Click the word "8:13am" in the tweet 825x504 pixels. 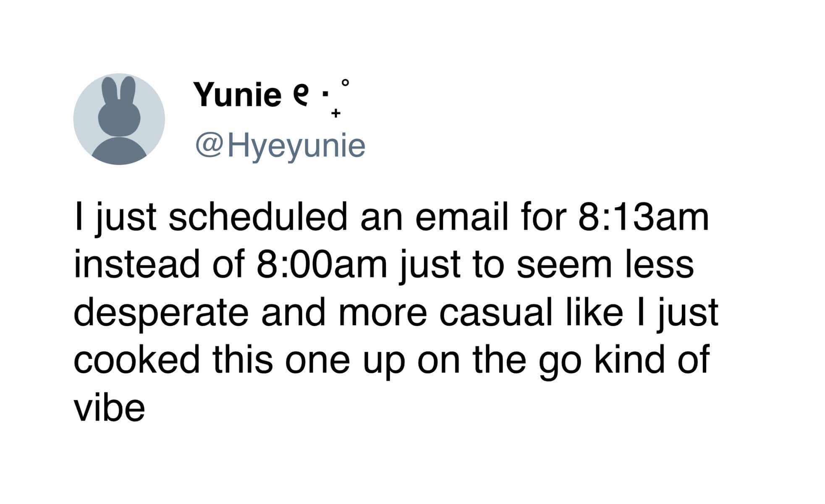click(x=643, y=217)
